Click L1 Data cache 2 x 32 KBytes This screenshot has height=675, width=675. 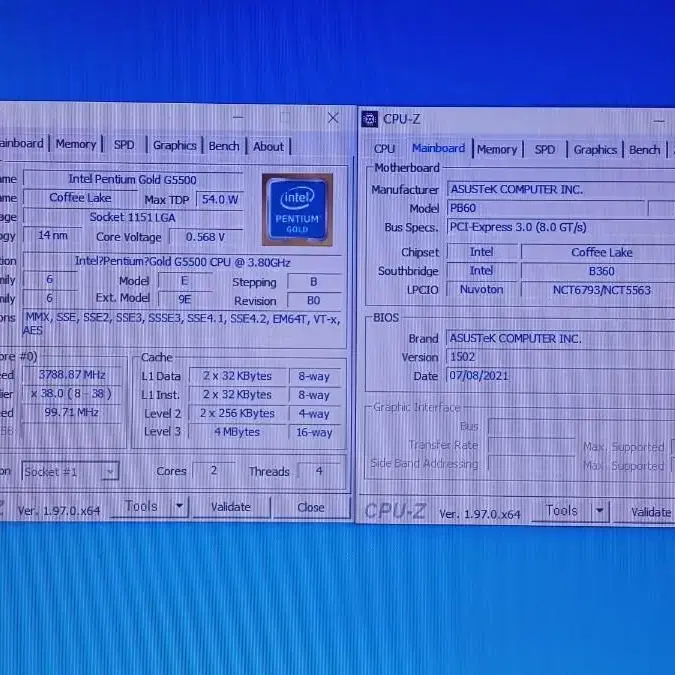tap(237, 376)
